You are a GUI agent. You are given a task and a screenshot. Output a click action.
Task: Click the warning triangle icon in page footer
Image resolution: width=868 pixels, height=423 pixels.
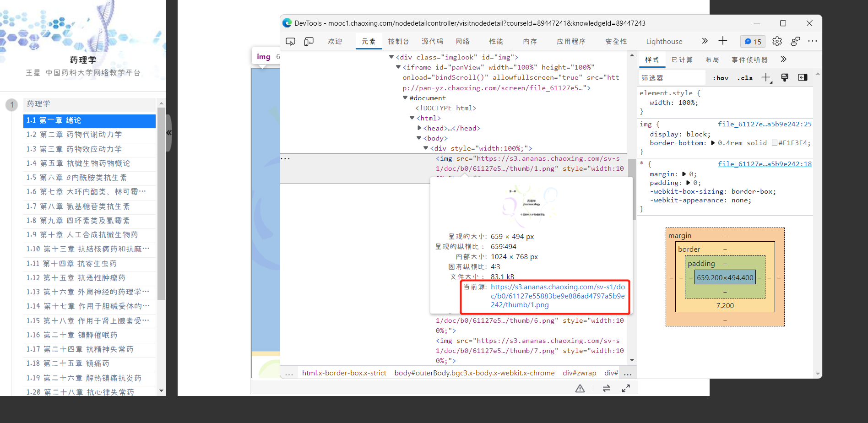580,388
